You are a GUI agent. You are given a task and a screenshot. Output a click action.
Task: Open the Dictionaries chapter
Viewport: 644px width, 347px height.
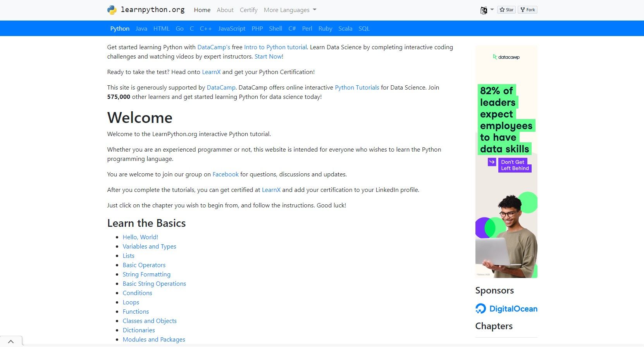(x=139, y=330)
